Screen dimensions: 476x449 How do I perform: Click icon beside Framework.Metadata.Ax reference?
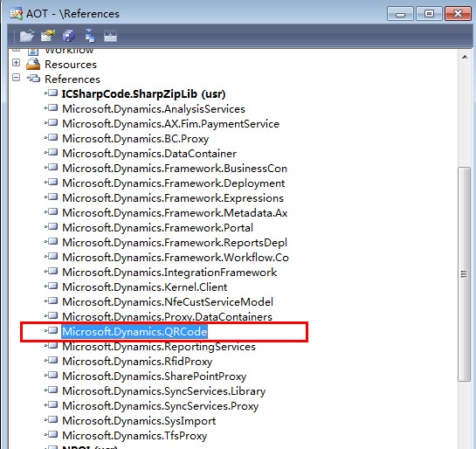tap(51, 212)
